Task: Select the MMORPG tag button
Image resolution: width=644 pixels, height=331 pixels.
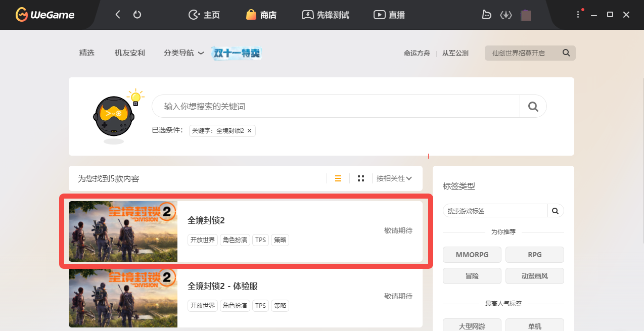Action: 472,255
